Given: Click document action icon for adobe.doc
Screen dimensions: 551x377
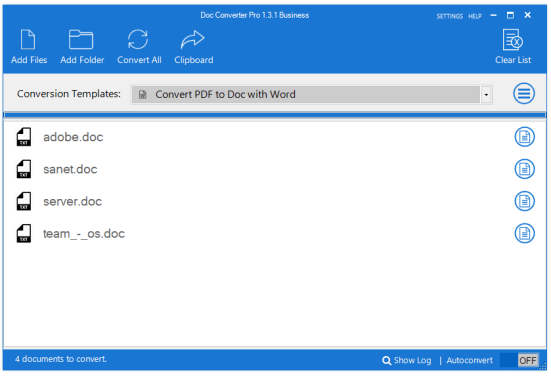Looking at the screenshot, I should [x=524, y=137].
